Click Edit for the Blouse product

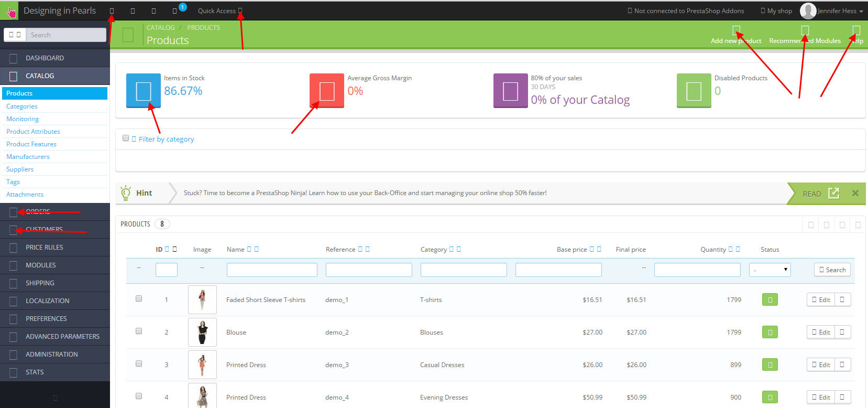point(821,332)
